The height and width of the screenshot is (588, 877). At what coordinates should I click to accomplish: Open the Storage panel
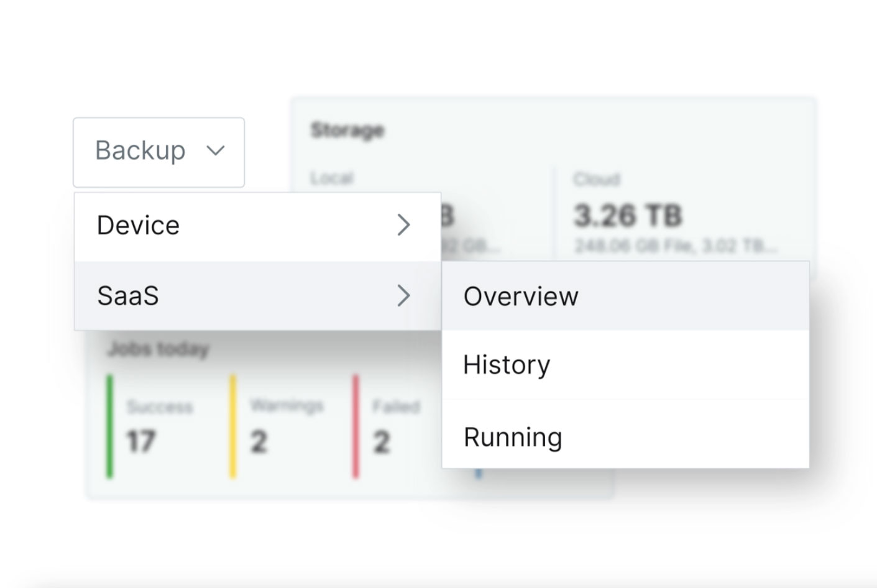tap(348, 131)
